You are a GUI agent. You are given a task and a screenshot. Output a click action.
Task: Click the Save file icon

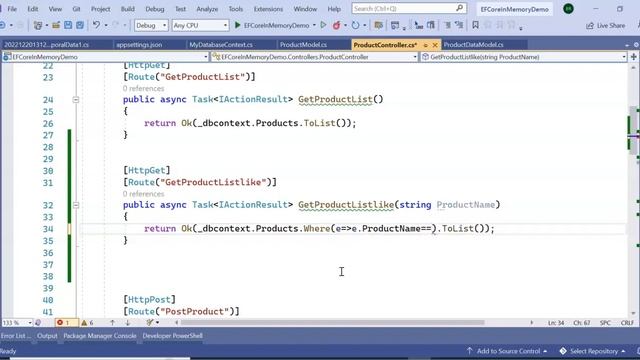point(68,25)
